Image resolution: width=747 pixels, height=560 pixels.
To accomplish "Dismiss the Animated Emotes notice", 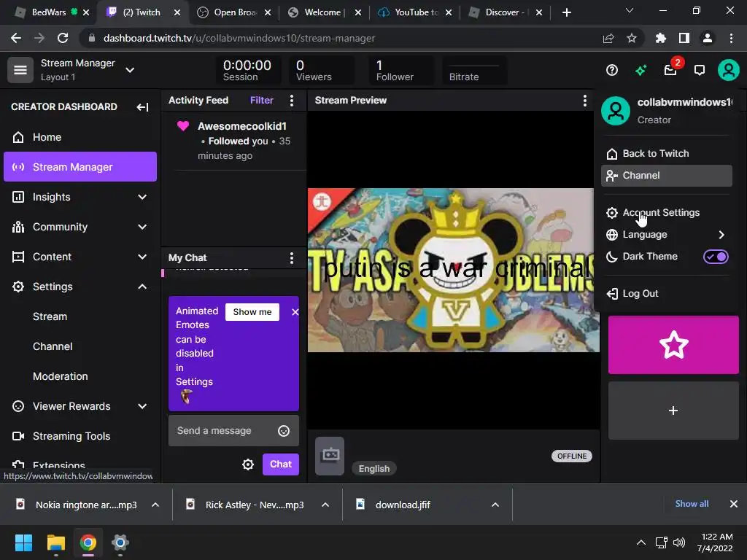I will pos(295,312).
